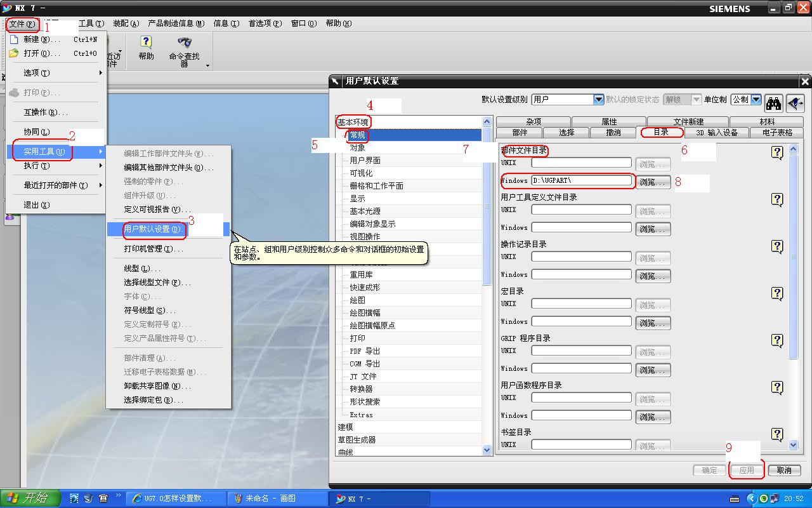Click the New file icon in File menu
This screenshot has width=812, height=508.
tap(13, 39)
